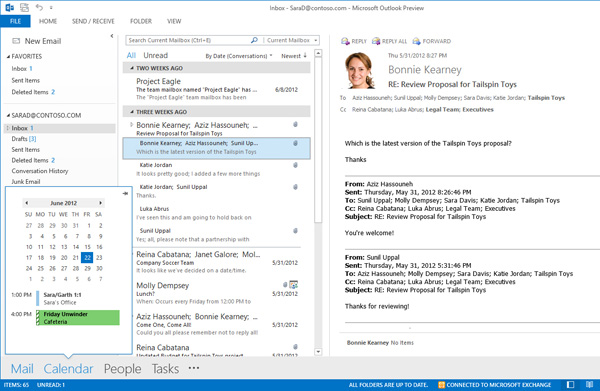
Task: Click attachment icon on Sunil Uppal message
Action: [295, 231]
